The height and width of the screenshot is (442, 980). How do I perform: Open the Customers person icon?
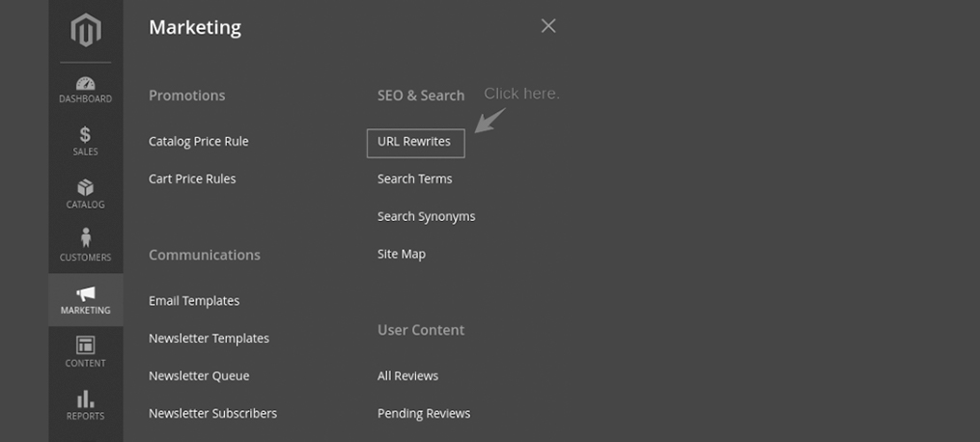click(86, 237)
